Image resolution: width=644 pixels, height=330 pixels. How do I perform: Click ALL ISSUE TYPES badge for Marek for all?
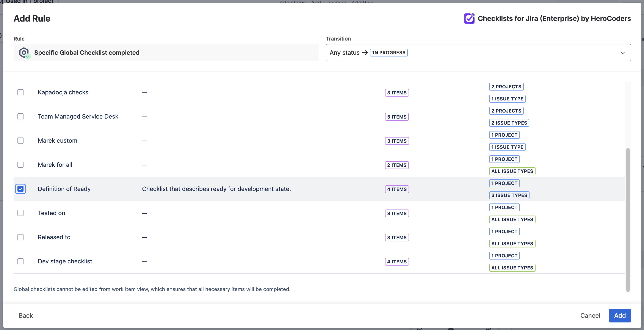[x=512, y=171]
